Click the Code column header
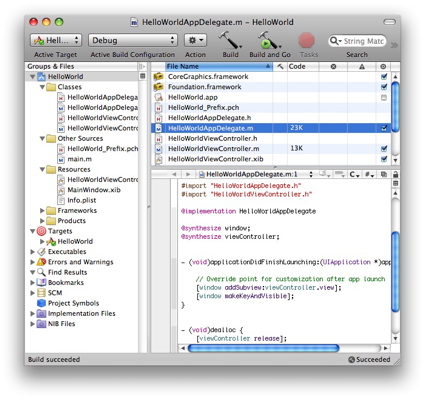The image size is (425, 399). (x=303, y=66)
